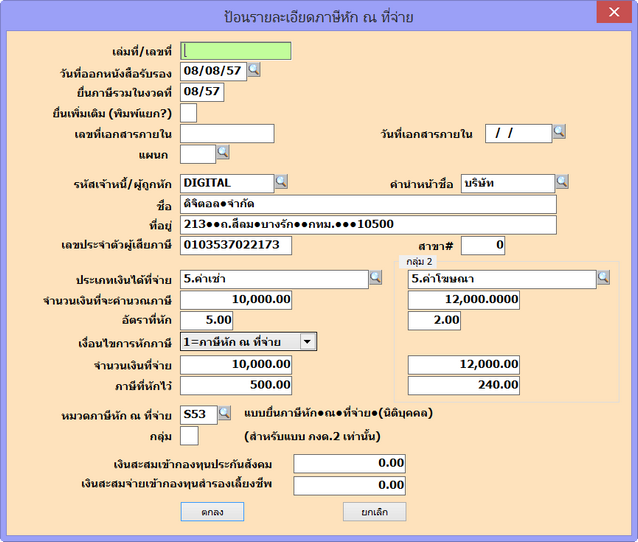This screenshot has height=542, width=638.
Task: Browse income types beside 5.ค่าเช่า field
Action: tap(375, 278)
